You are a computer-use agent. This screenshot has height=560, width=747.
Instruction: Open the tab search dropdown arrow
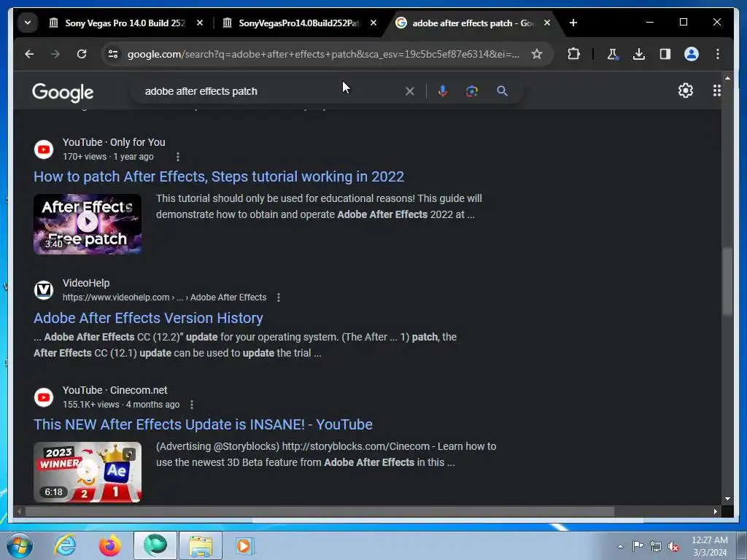[x=28, y=23]
